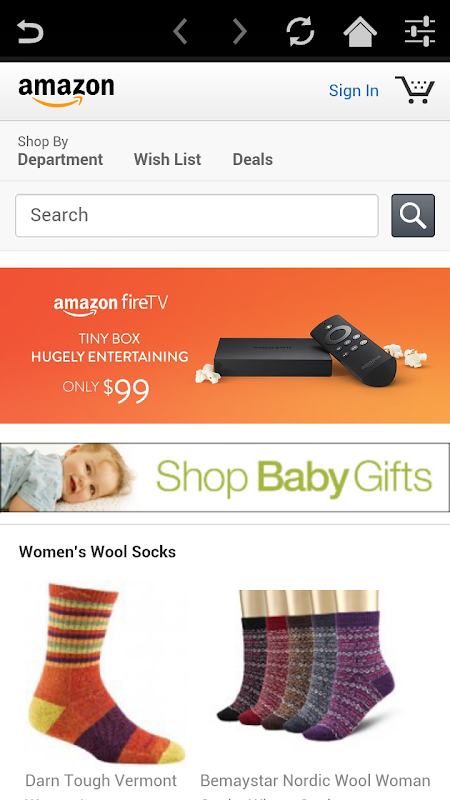The height and width of the screenshot is (800, 450).
Task: Open the Wish List tab
Action: click(167, 159)
